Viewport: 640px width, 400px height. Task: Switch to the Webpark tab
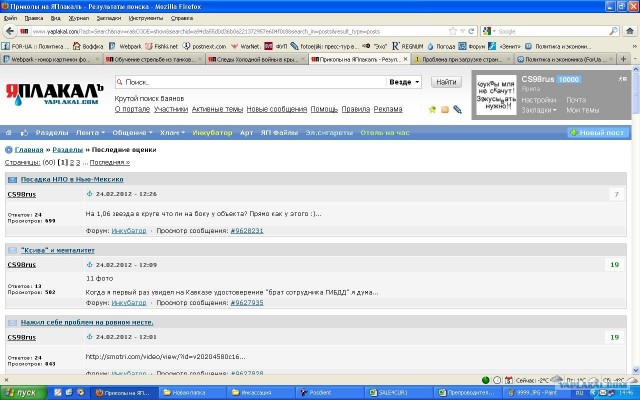coord(51,59)
